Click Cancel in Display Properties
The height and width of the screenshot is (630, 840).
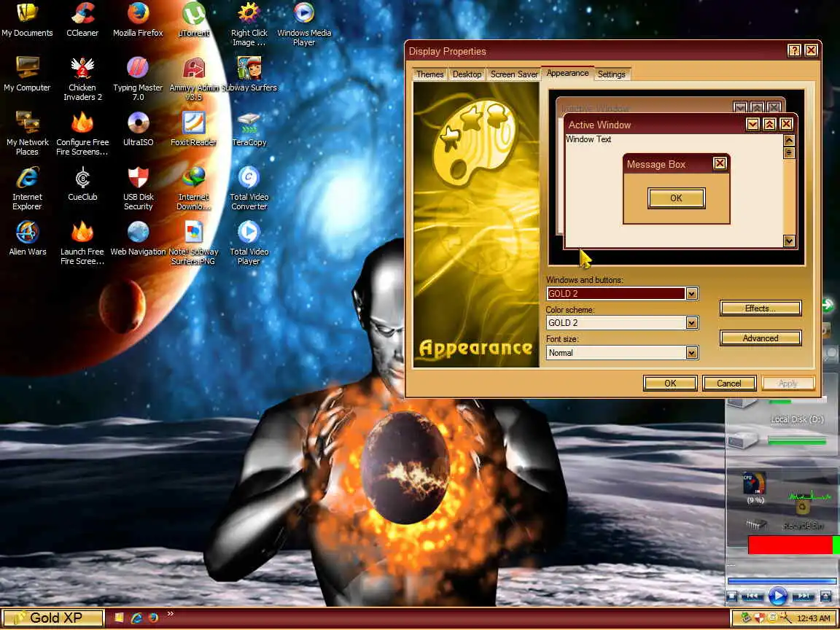point(728,383)
